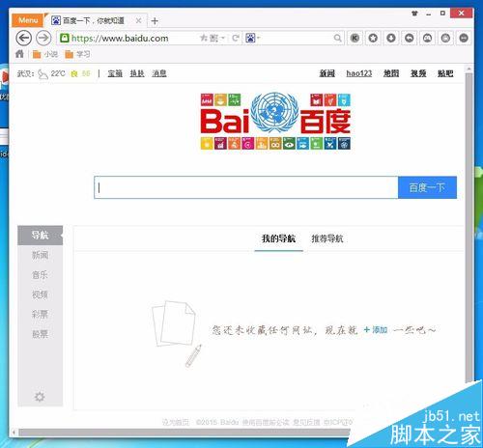This screenshot has width=483, height=448.
Task: Click the minus circle toolbar button
Action: point(464,38)
